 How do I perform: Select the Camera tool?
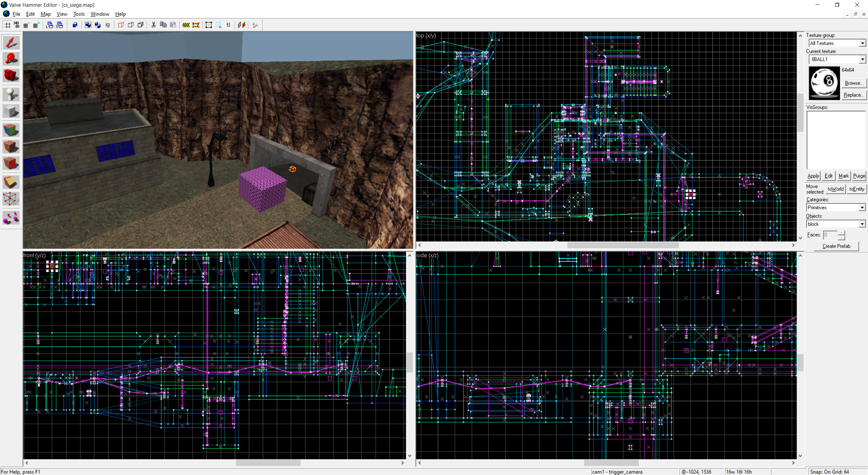pos(11,76)
